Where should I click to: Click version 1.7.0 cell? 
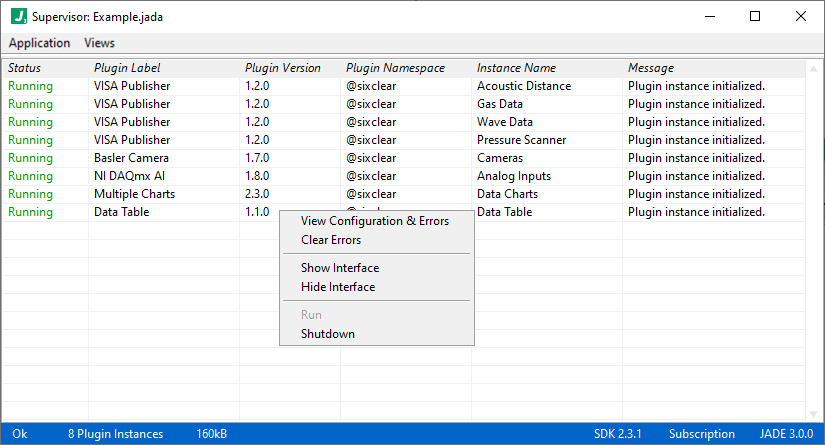[257, 158]
